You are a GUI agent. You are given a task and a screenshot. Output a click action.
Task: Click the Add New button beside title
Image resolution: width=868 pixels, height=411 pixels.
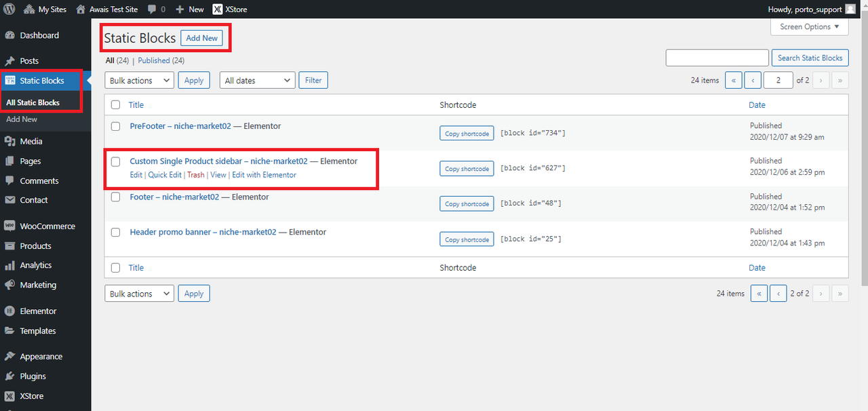click(x=201, y=38)
